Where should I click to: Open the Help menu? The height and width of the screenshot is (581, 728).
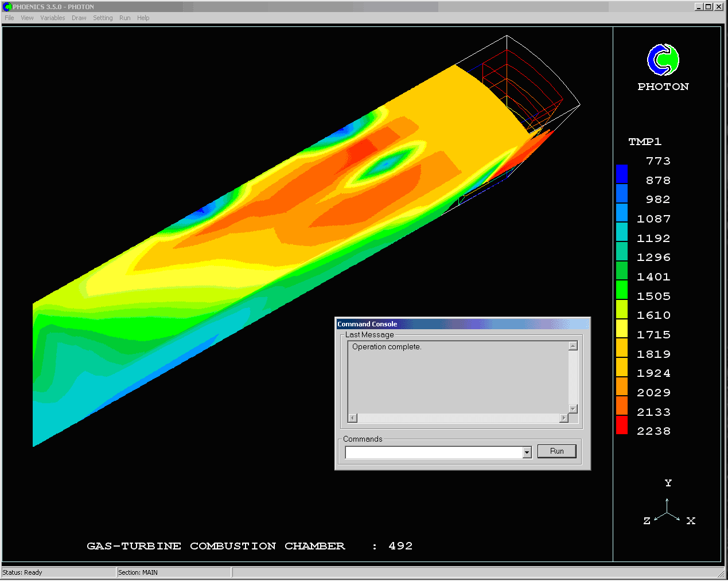pyautogui.click(x=143, y=18)
